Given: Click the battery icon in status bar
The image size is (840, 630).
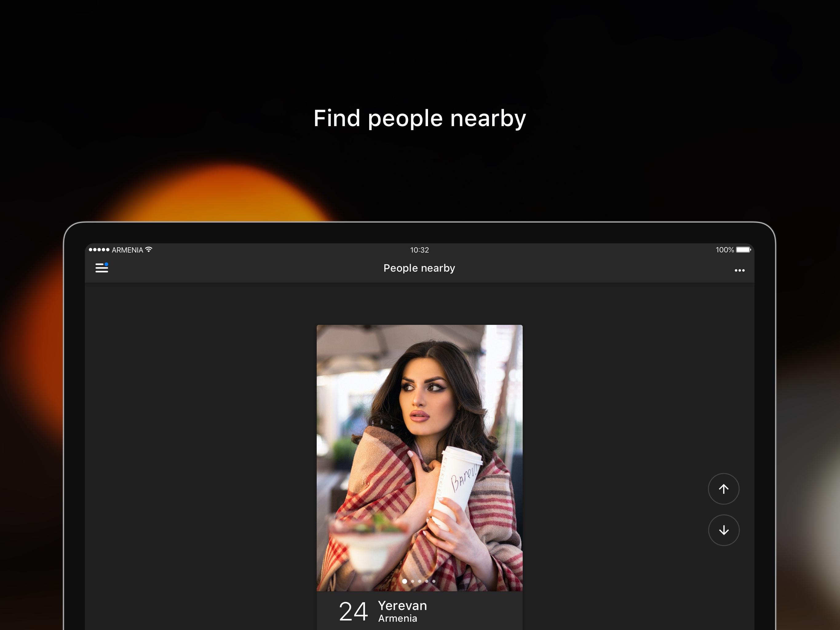Looking at the screenshot, I should tap(743, 250).
